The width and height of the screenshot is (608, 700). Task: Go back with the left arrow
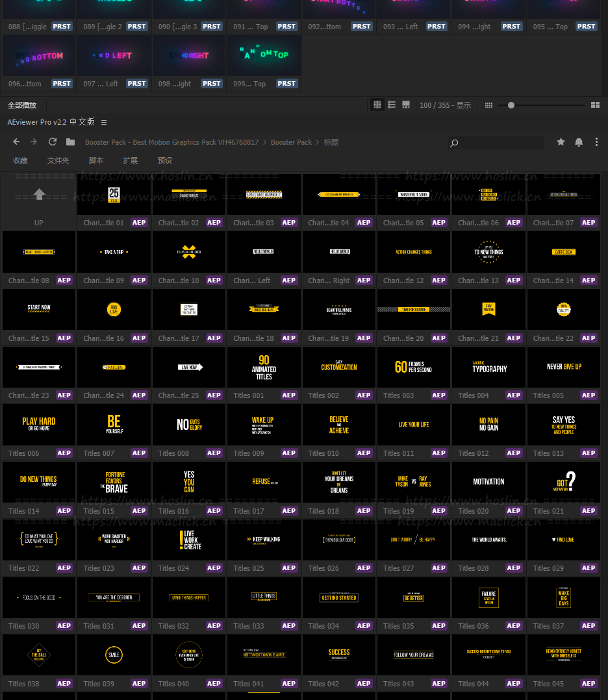[x=16, y=142]
